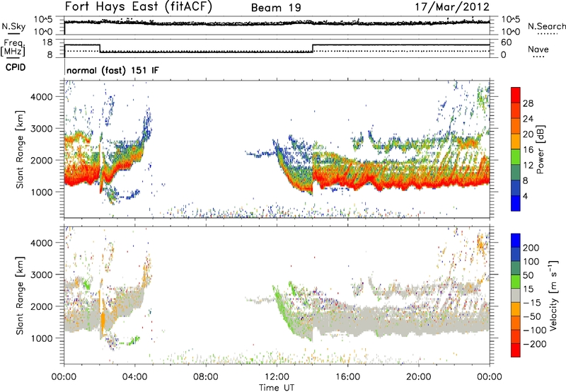This screenshot has width=566, height=392.
Task: Click the "200" velocity colorbar label
Action: [x=531, y=248]
